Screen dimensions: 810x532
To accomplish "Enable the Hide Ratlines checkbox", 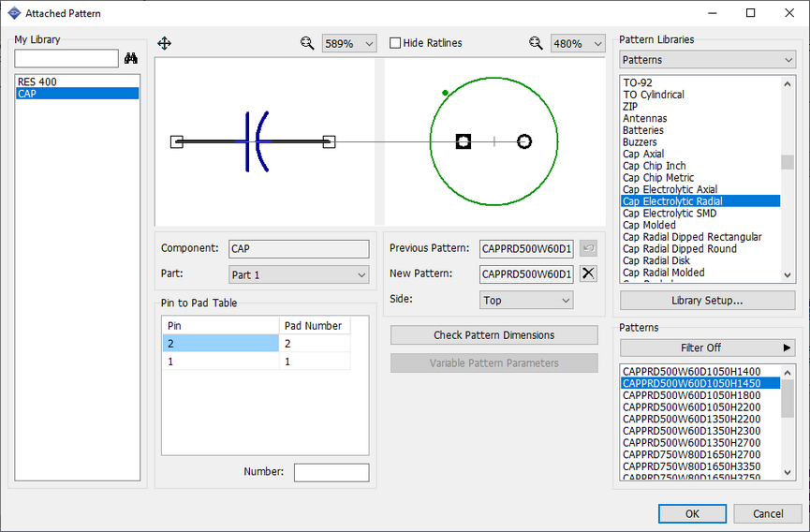I will pos(395,43).
